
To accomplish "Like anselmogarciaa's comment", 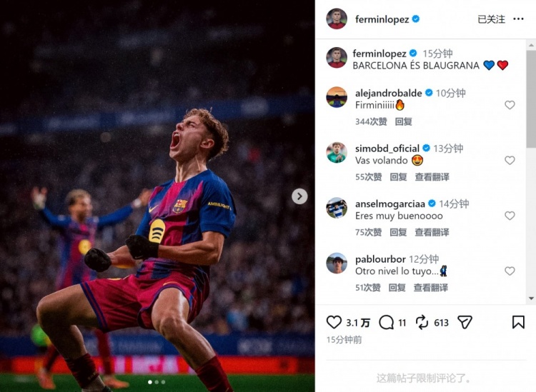I will point(510,216).
